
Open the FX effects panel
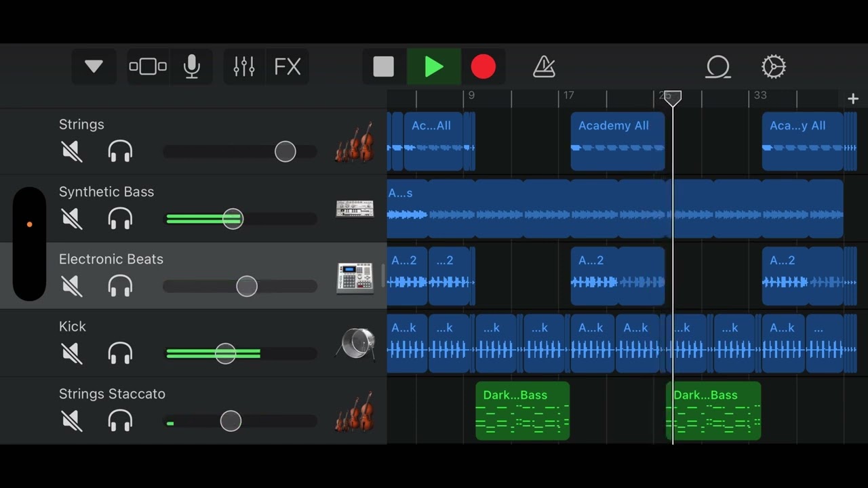coord(288,66)
